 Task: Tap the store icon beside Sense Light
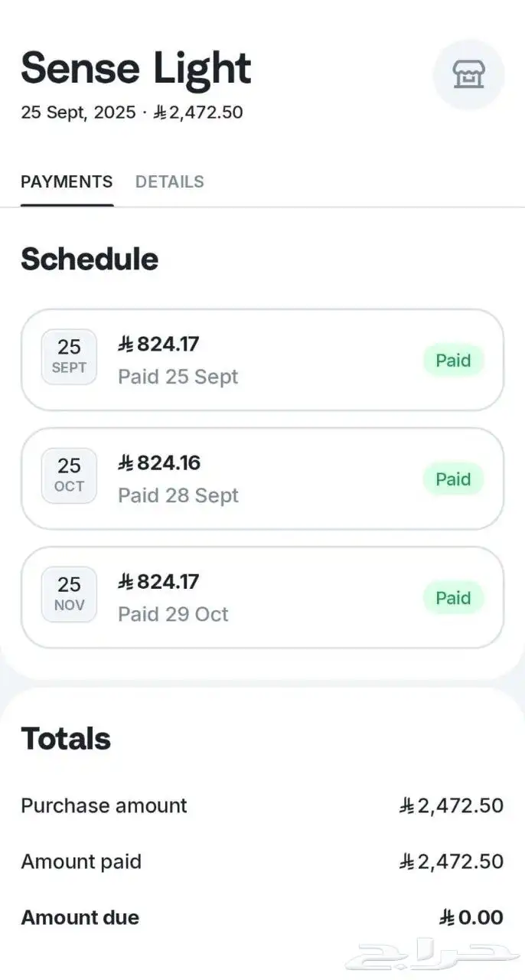tap(468, 74)
